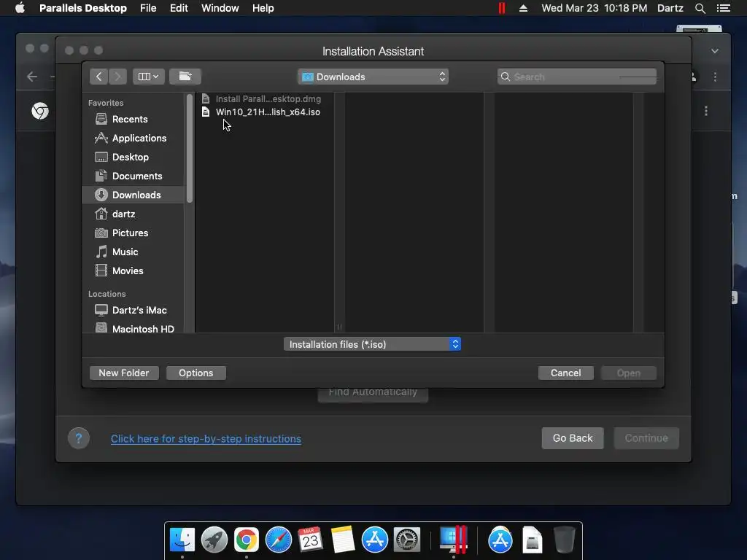Open Finder from the Dock

(x=182, y=540)
